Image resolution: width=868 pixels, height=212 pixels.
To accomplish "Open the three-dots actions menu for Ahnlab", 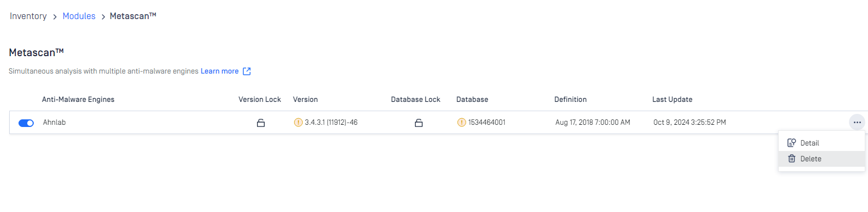I will (857, 123).
